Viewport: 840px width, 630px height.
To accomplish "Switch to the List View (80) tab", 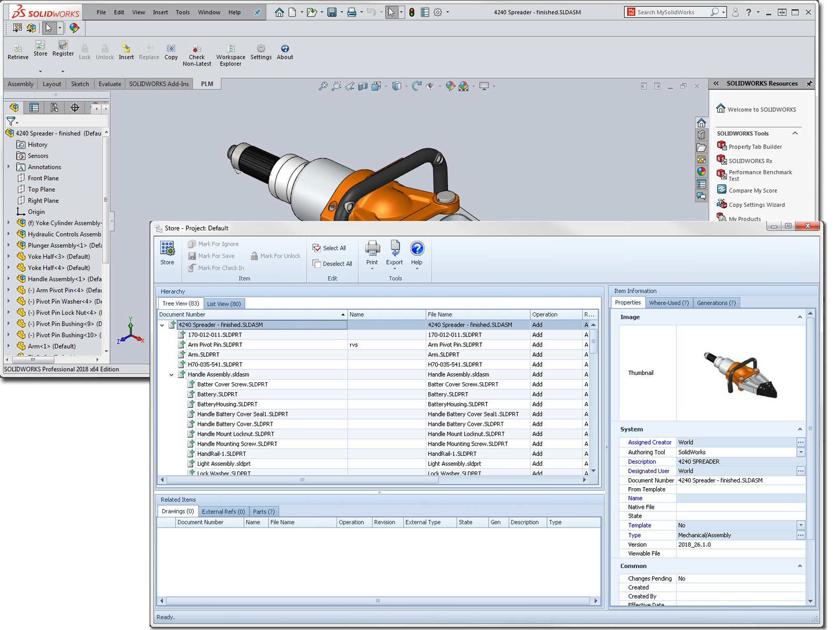I will (x=224, y=303).
